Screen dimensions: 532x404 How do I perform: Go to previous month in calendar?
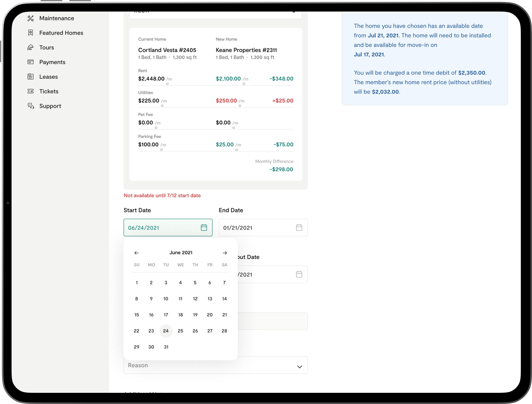click(x=136, y=253)
